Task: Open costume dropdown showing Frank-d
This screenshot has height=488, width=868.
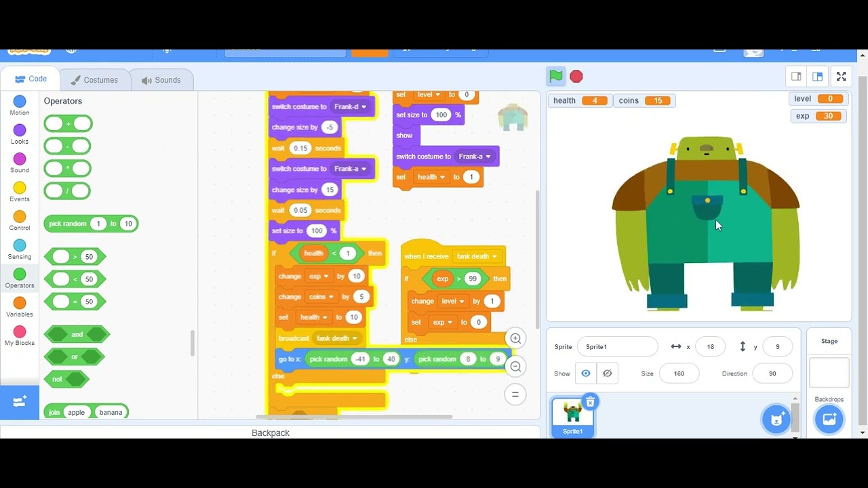Action: 350,106
